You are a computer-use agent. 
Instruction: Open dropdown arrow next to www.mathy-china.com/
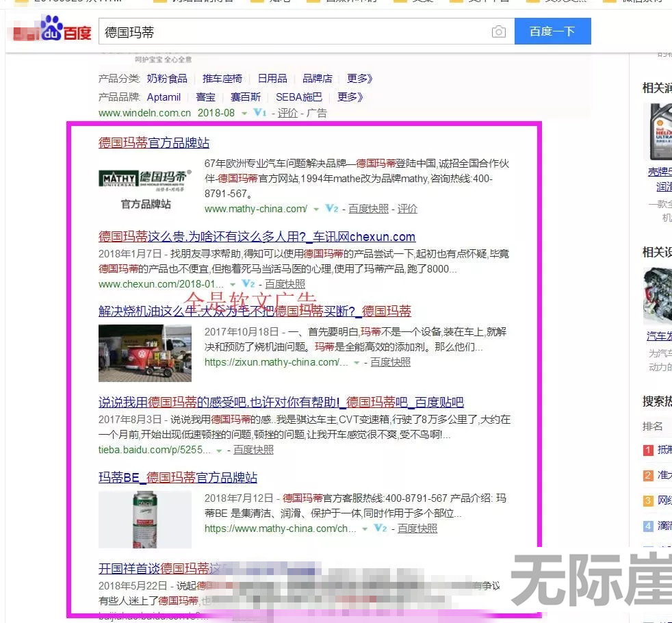(316, 209)
